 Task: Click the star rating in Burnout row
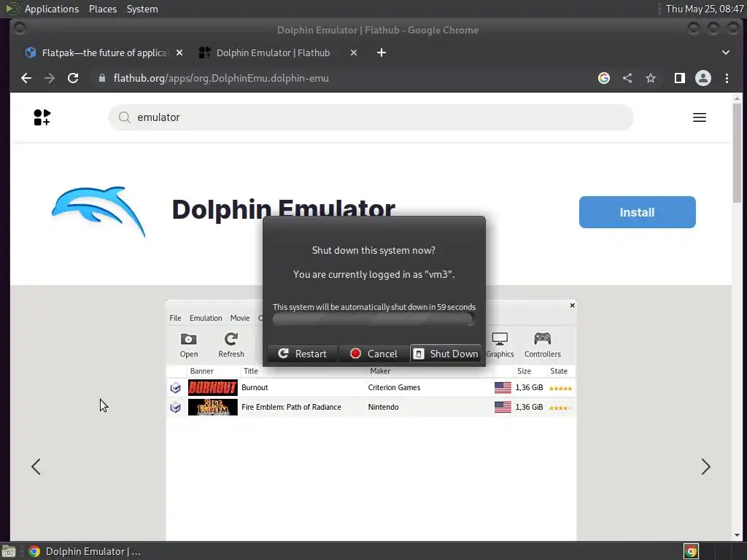[x=560, y=388]
